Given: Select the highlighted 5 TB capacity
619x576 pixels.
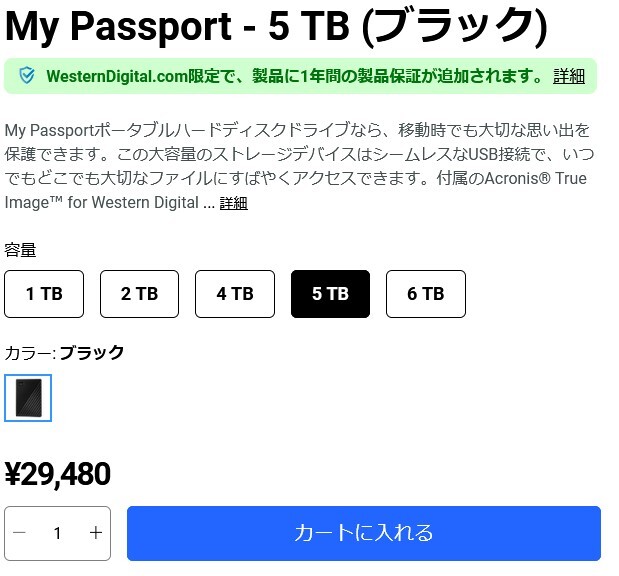Looking at the screenshot, I should click(330, 294).
